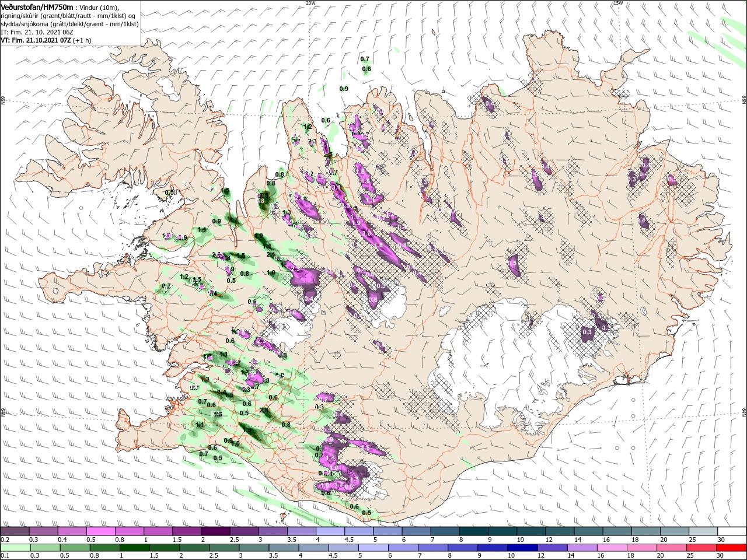Pick the dark teal swatch above upper-row 8
The height and width of the screenshot is (560, 747).
(x=474, y=531)
